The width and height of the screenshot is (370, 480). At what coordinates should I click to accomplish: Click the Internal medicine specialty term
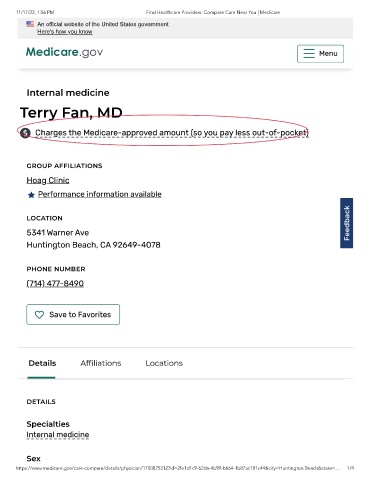click(x=58, y=435)
